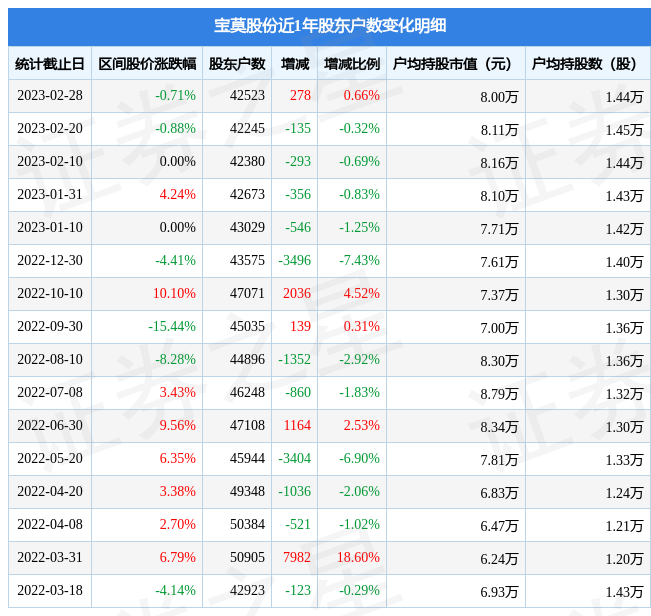Select average shares 1.45万
The height and width of the screenshot is (616, 651).
[624, 130]
